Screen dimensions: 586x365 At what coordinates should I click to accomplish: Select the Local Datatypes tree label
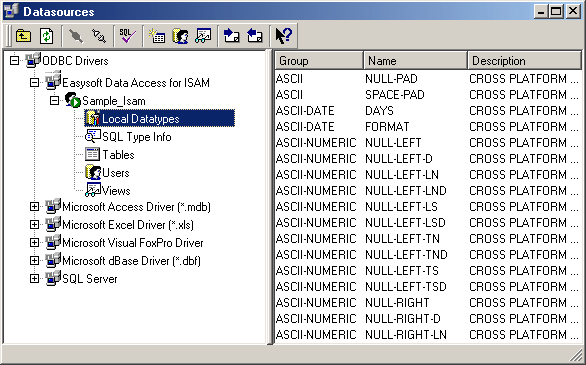click(x=141, y=119)
